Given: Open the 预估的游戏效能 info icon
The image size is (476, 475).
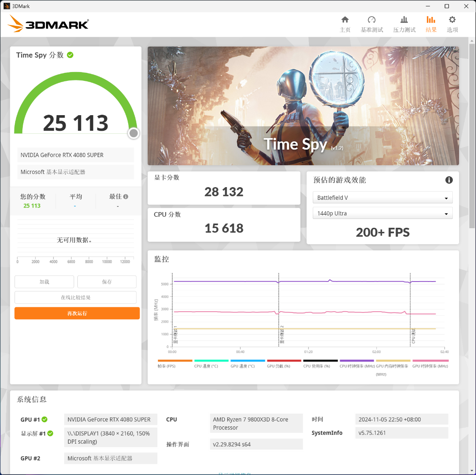Looking at the screenshot, I should (448, 180).
